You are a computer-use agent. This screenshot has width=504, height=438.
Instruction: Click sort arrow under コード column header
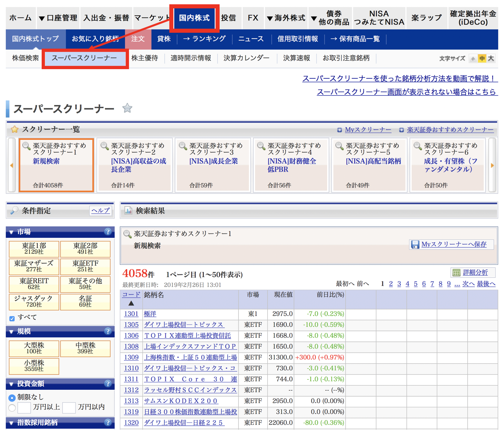(x=131, y=303)
